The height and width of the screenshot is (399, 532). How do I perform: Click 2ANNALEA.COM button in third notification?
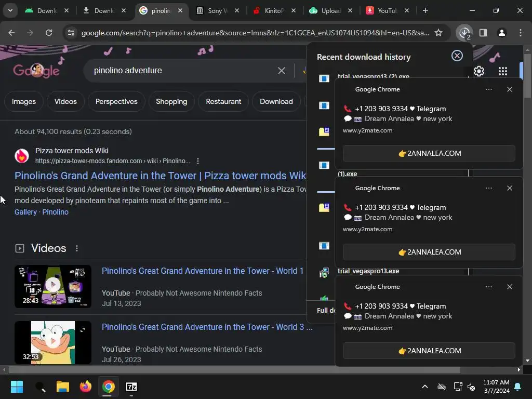(x=429, y=351)
